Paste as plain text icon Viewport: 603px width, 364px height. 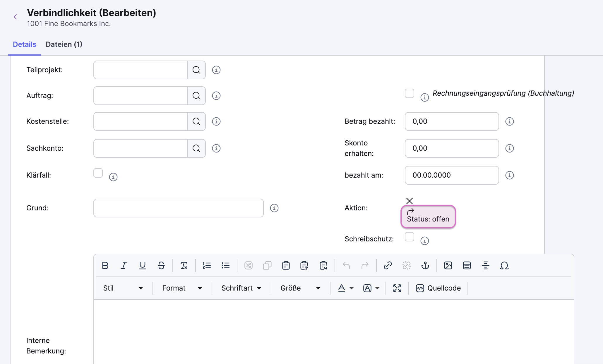point(305,265)
